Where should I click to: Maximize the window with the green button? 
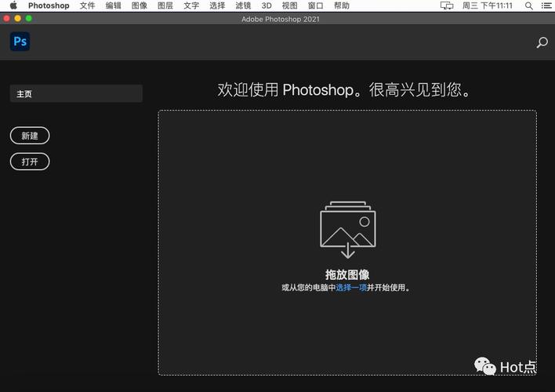point(29,18)
